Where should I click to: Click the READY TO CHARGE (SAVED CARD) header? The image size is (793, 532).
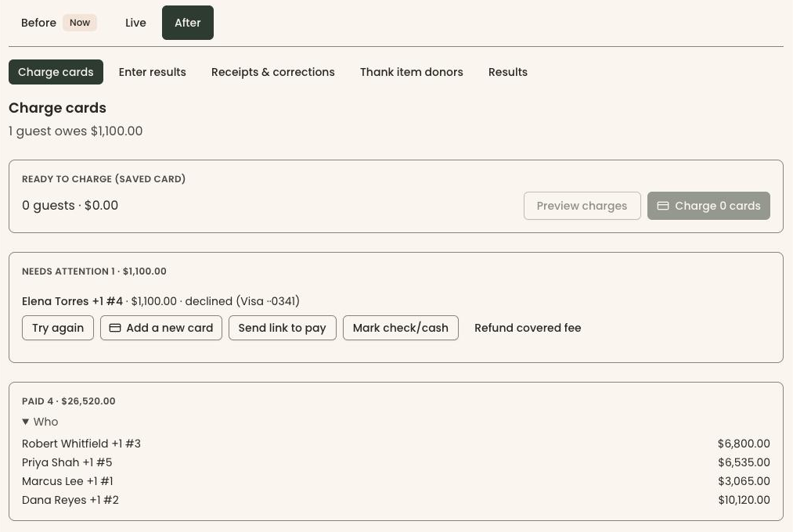[x=103, y=179]
